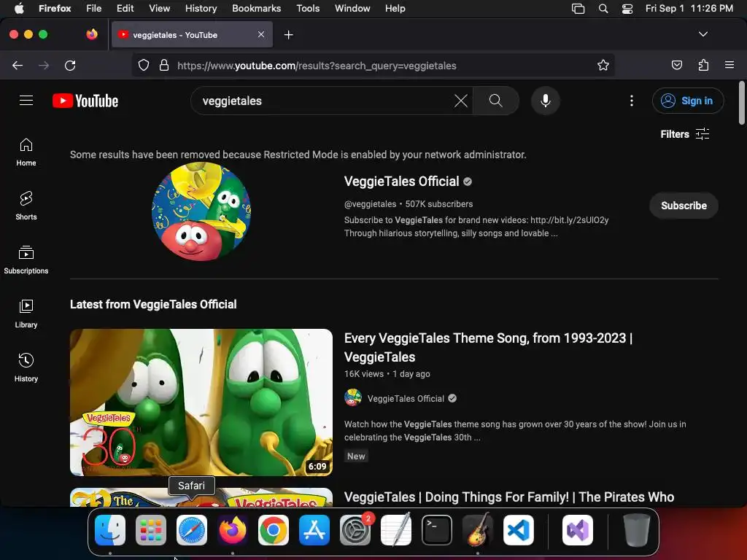Open VeggieTales Official channel title

coord(402,182)
